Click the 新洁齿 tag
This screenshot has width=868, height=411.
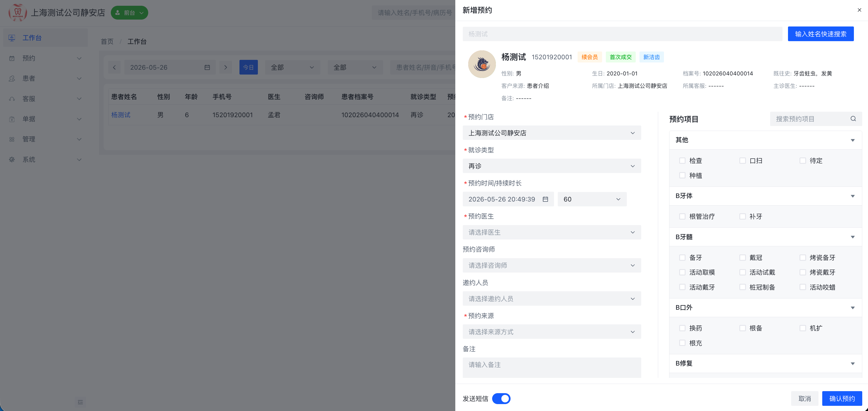(x=651, y=57)
